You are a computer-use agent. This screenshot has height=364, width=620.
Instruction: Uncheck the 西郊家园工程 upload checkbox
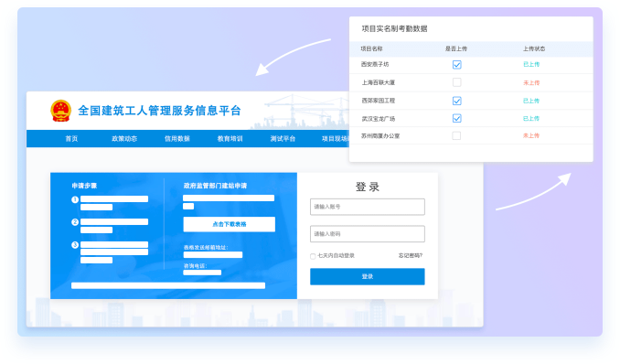click(x=456, y=101)
